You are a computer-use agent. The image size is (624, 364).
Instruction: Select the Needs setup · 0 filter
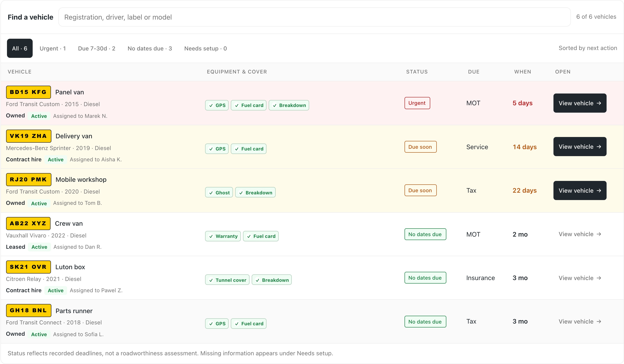tap(206, 48)
